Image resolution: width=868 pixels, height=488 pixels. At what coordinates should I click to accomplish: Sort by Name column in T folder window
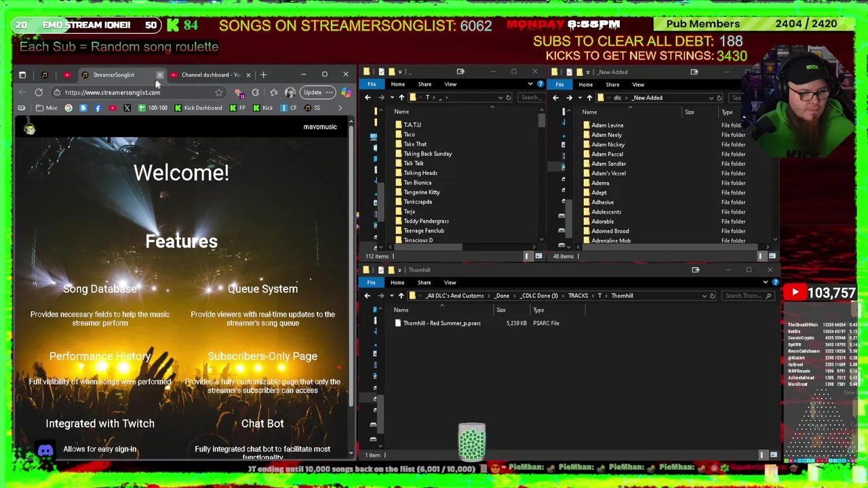click(x=401, y=111)
